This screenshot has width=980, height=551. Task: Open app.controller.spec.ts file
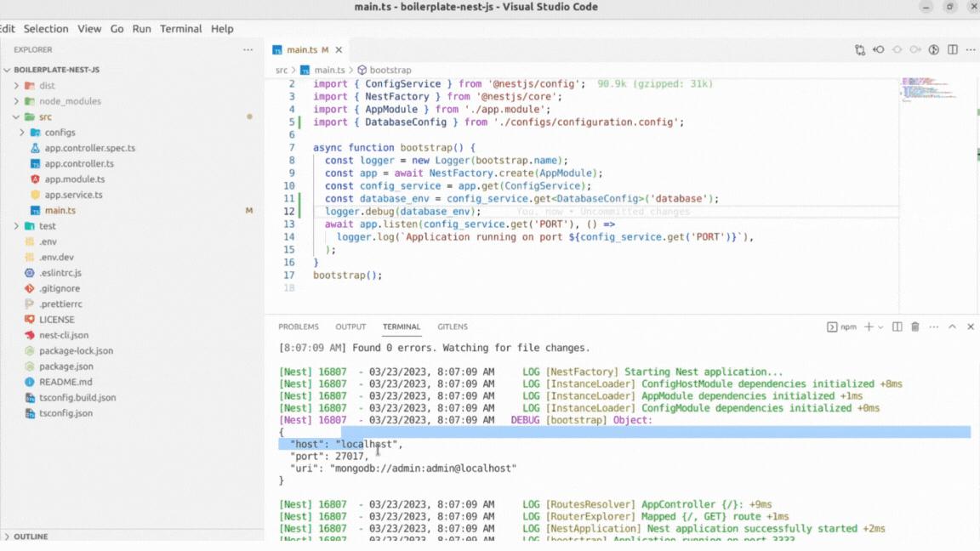pyautogui.click(x=89, y=148)
